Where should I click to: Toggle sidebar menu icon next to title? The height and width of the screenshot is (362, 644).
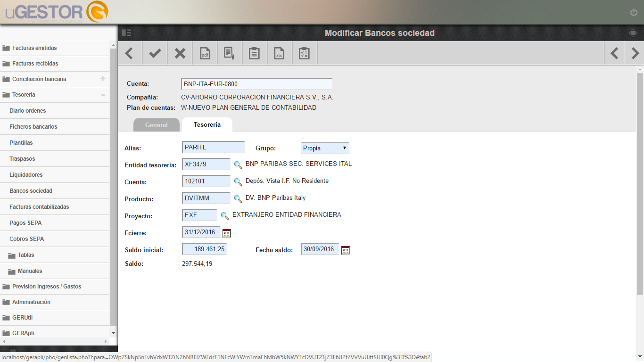126,33
